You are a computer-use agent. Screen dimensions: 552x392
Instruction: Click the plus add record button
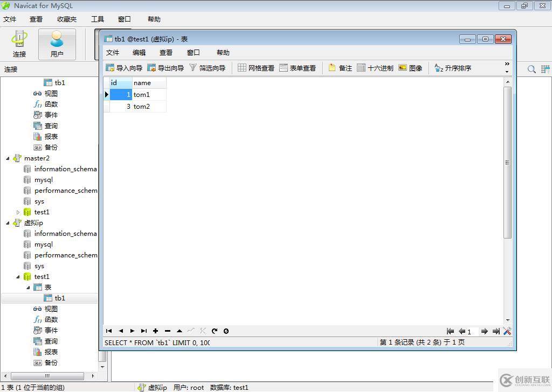(x=156, y=331)
